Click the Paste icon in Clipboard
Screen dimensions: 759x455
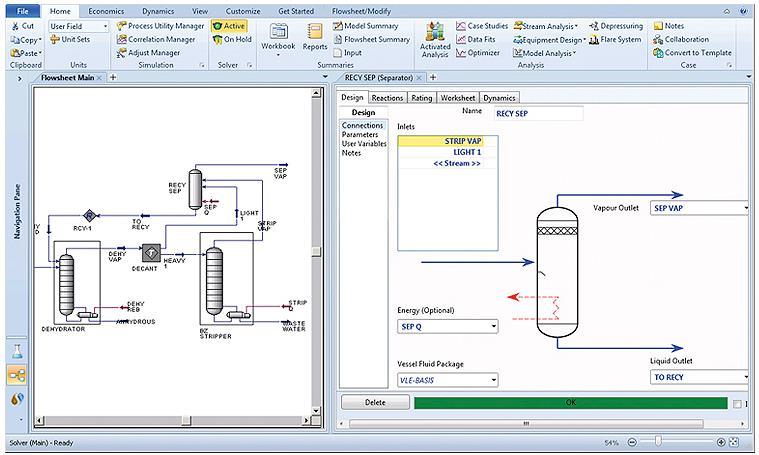15,53
